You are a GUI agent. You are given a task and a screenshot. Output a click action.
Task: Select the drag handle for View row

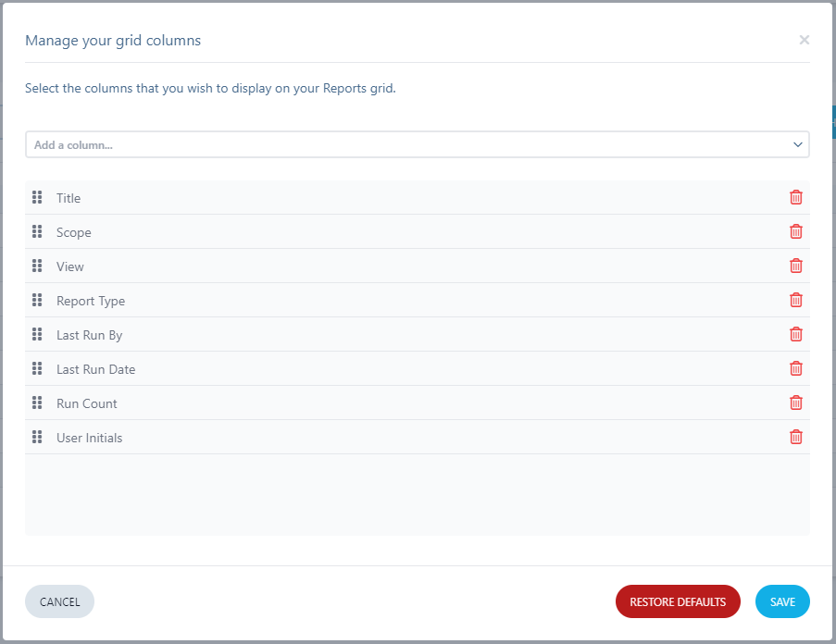pos(37,266)
